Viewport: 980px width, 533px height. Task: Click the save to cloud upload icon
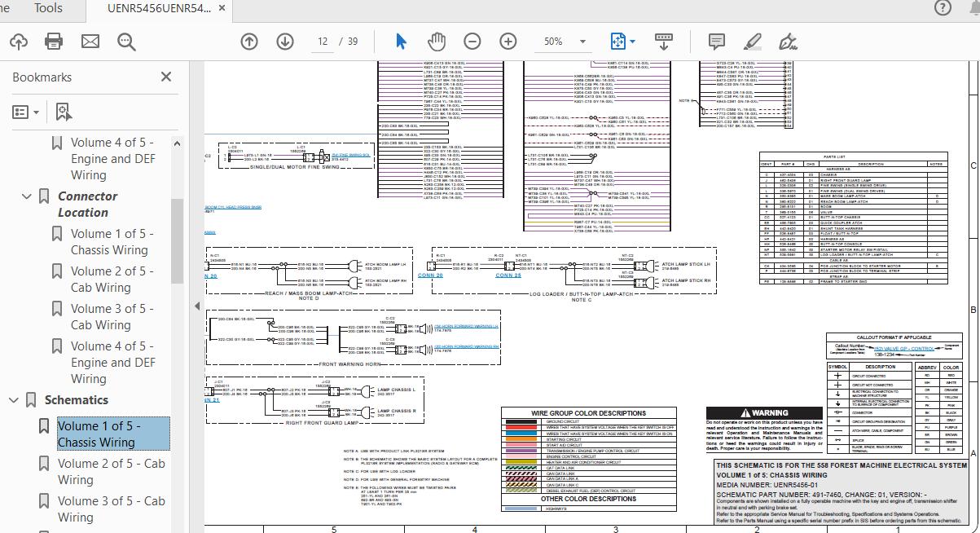pos(18,42)
